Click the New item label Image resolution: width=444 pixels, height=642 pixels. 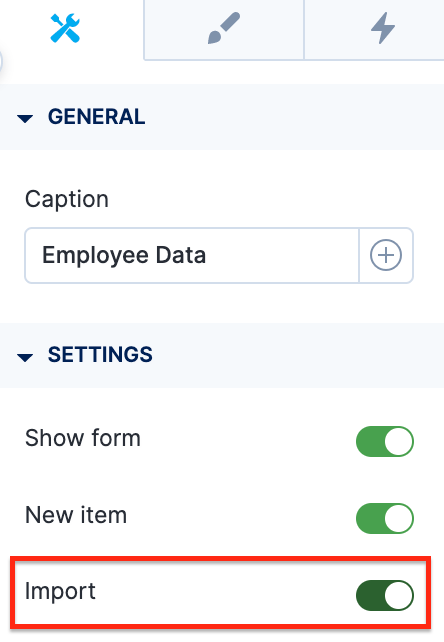tap(76, 515)
